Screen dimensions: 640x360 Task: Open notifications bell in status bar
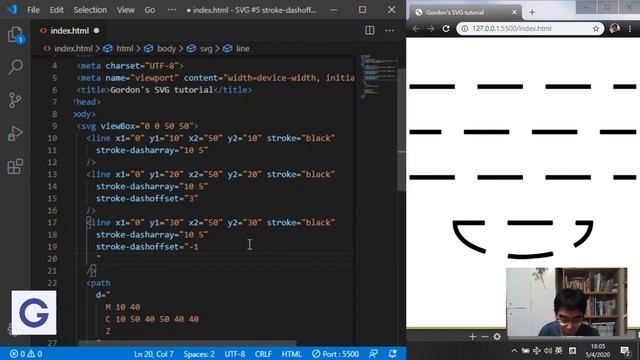pyautogui.click(x=393, y=354)
